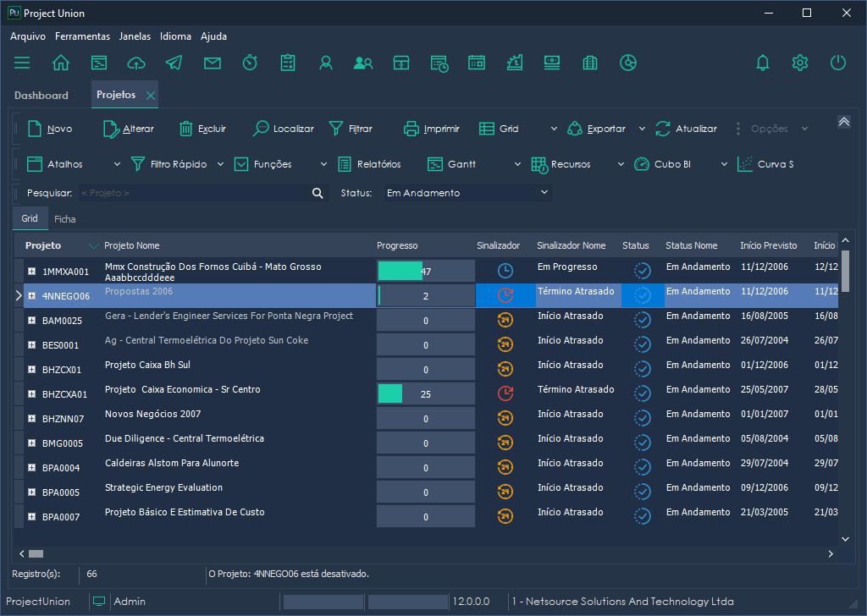
Task: Open the Status dropdown Em Andamento
Action: click(467, 193)
